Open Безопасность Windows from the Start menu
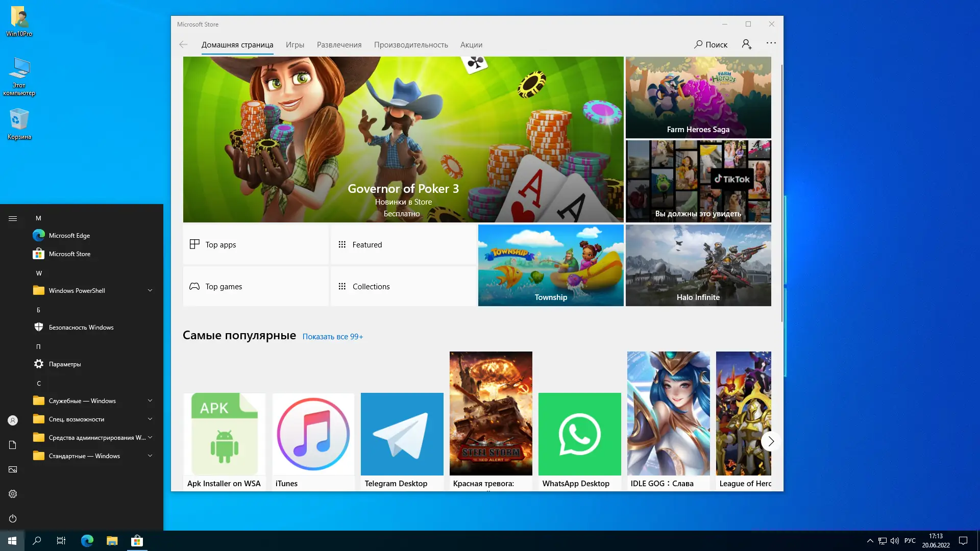The height and width of the screenshot is (551, 980). [81, 327]
